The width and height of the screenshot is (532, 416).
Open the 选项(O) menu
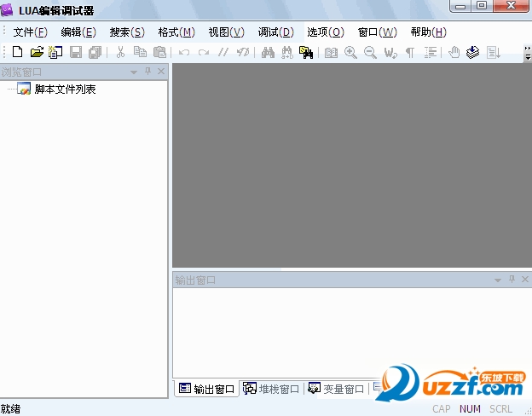coord(326,32)
